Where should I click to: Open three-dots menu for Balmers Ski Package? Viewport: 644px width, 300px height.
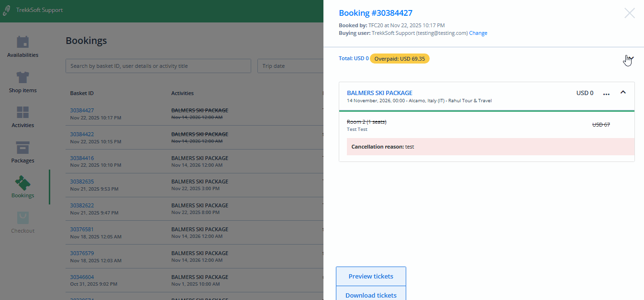point(606,94)
